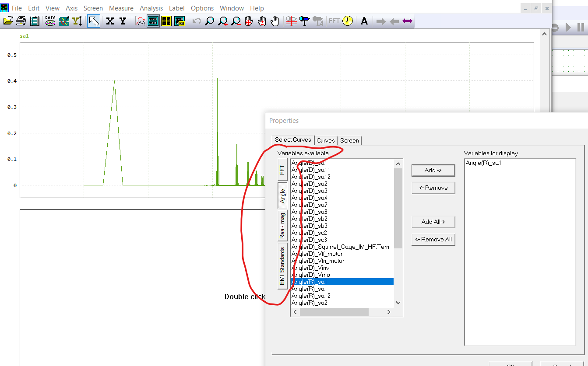
Task: Click the variables list scrollbar down arrow
Action: coord(398,303)
